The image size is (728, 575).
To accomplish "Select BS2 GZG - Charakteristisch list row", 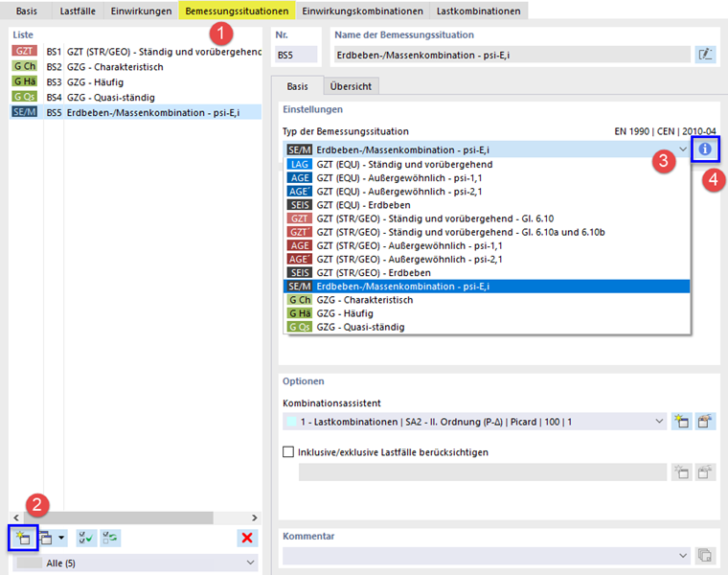I will click(x=136, y=67).
